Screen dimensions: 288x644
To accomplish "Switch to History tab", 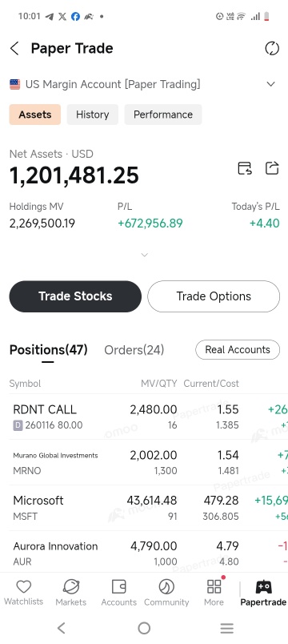I will tap(92, 115).
